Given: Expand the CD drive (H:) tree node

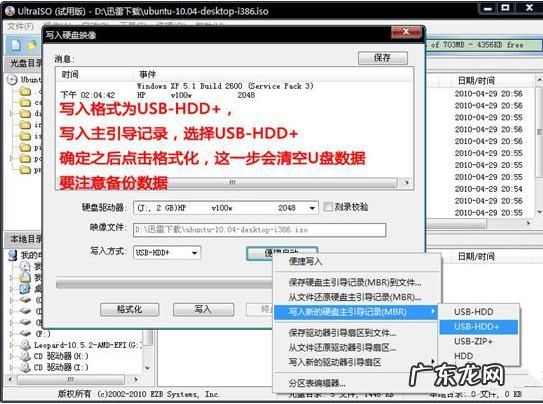Looking at the screenshot, I should click(12, 356).
